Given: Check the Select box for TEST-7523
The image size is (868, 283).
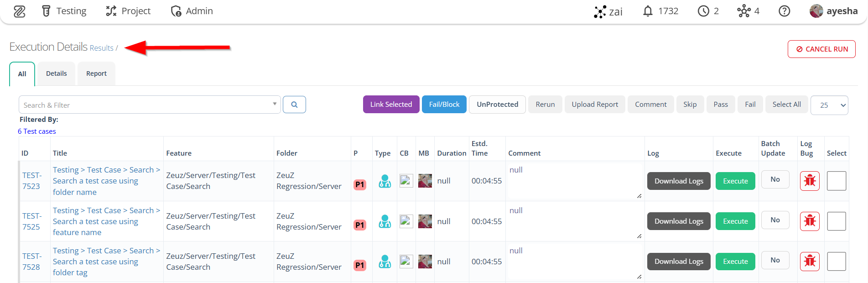Looking at the screenshot, I should [837, 181].
